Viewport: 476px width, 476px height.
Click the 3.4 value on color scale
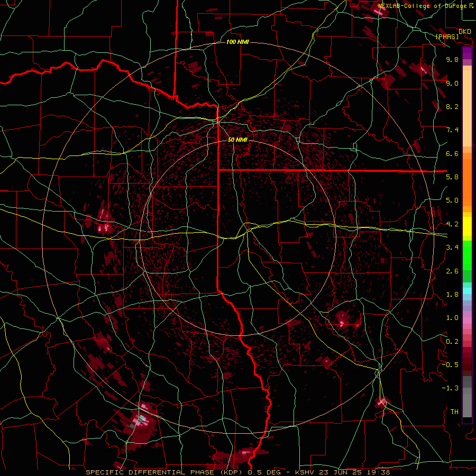[x=452, y=248]
